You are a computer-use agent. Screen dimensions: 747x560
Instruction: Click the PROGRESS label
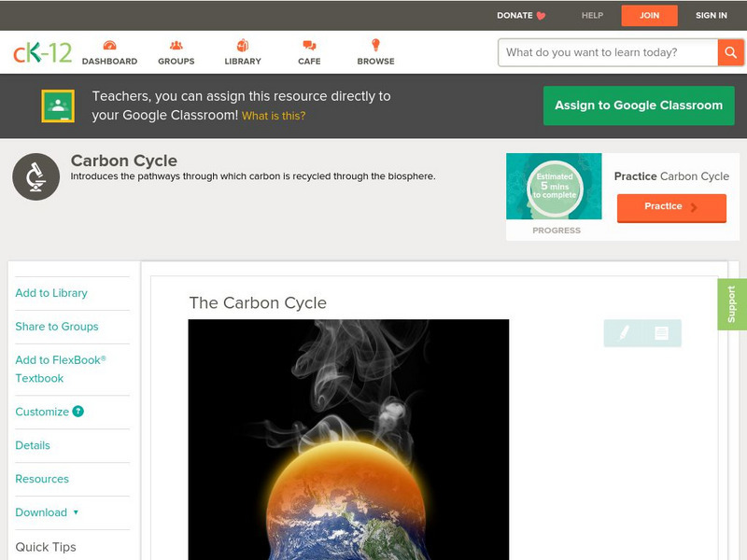(557, 231)
